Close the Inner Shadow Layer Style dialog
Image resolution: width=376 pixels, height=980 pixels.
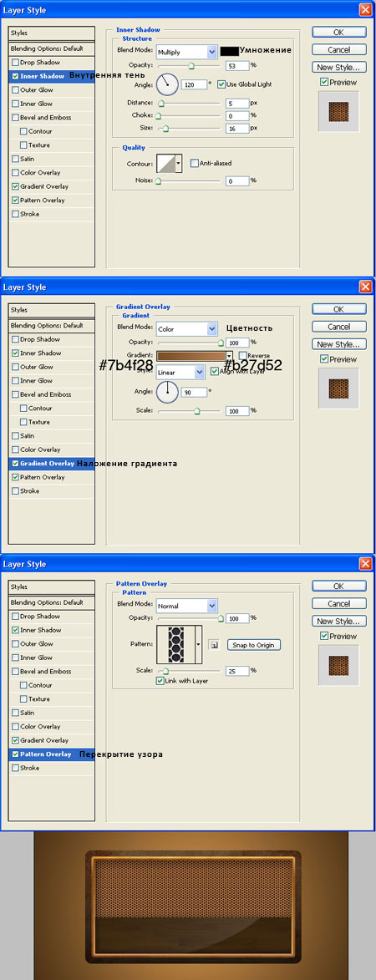(366, 9)
